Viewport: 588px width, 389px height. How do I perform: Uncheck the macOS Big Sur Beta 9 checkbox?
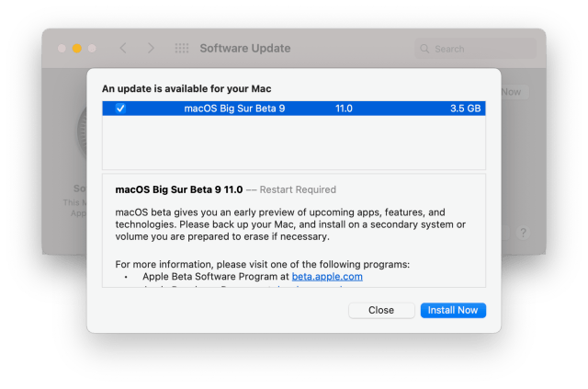pos(120,109)
